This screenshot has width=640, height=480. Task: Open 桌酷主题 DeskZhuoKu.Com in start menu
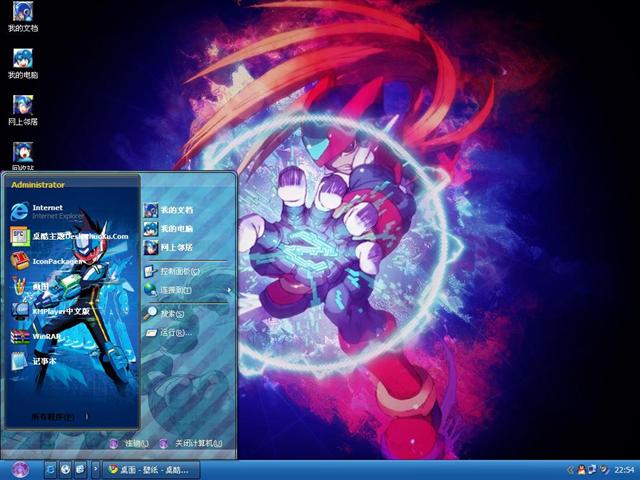click(x=69, y=236)
